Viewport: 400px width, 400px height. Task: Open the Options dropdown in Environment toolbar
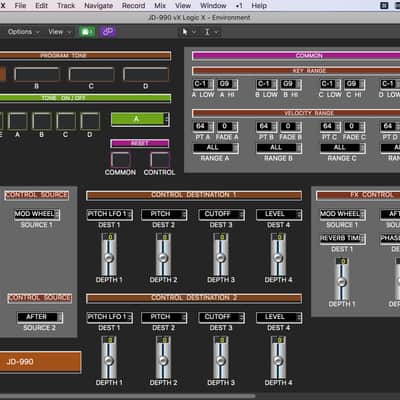[23, 32]
